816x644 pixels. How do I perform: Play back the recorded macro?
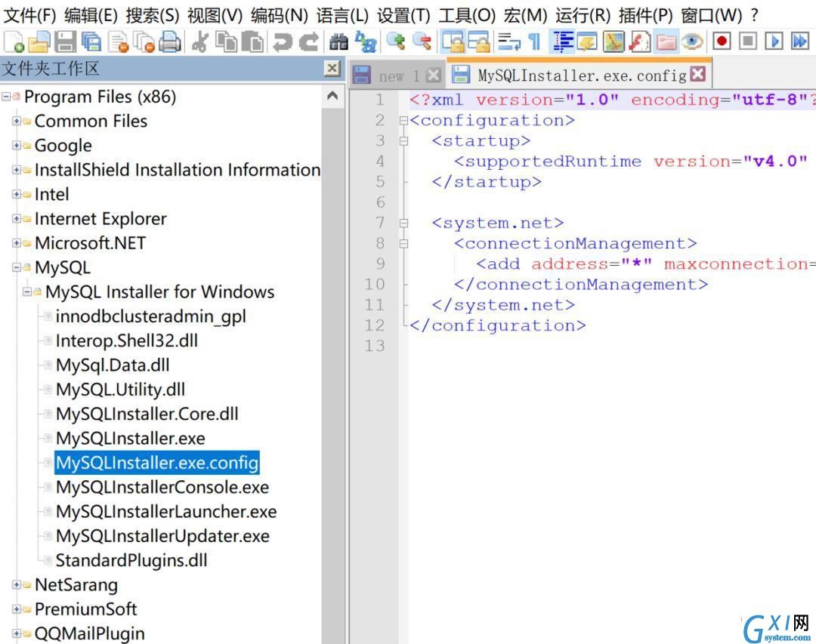pyautogui.click(x=774, y=42)
